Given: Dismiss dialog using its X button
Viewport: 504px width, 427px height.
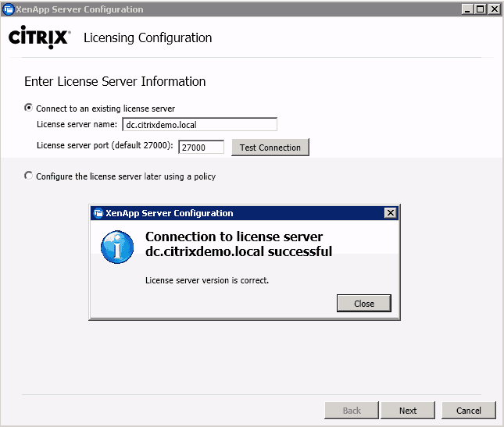Looking at the screenshot, I should [x=391, y=213].
